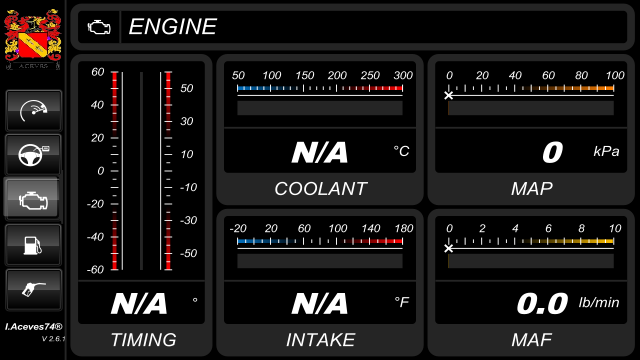Toggle the coolant °C unit label
The image size is (640, 360).
coord(402,151)
